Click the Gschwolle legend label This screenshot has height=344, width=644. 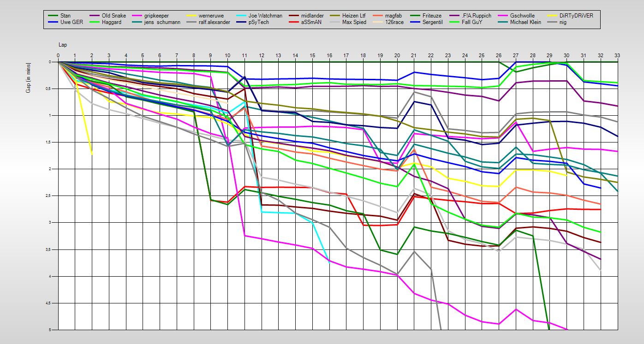523,16
